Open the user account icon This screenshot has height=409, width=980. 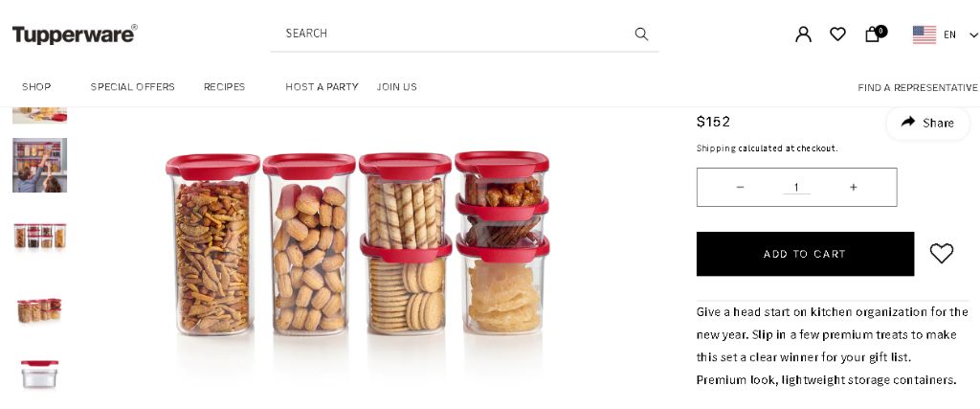(803, 34)
